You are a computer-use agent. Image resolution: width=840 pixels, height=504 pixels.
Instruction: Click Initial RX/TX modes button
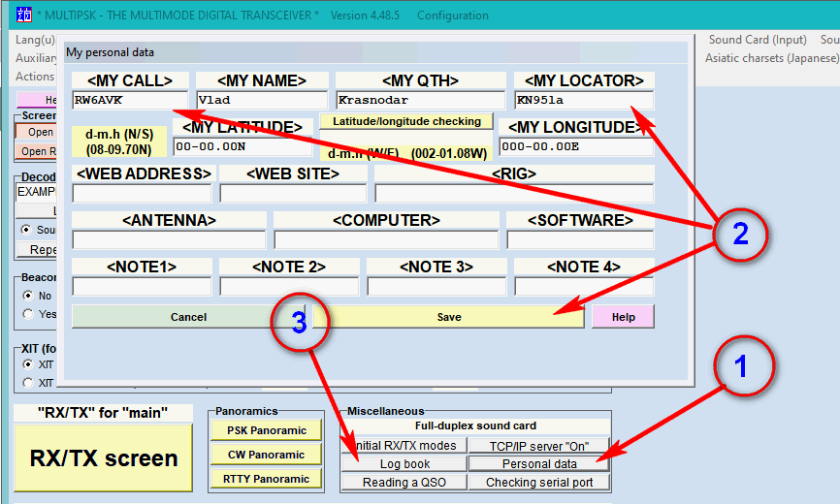404,446
